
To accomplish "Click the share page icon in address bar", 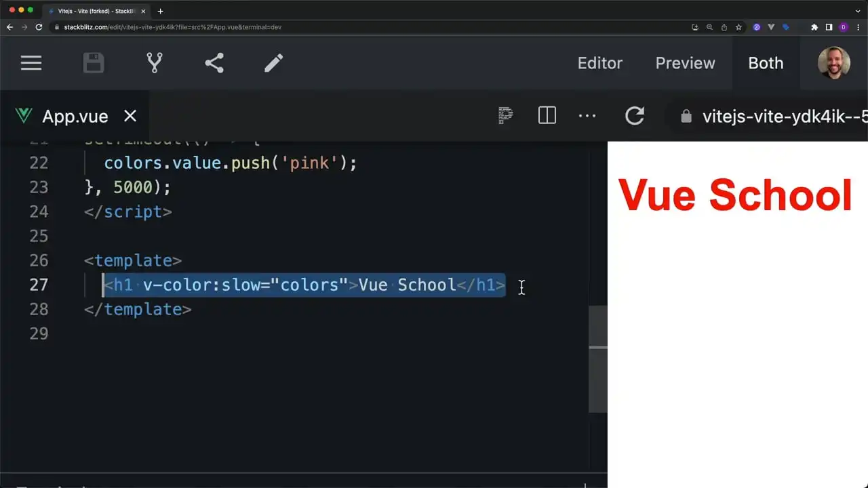I will [x=724, y=27].
